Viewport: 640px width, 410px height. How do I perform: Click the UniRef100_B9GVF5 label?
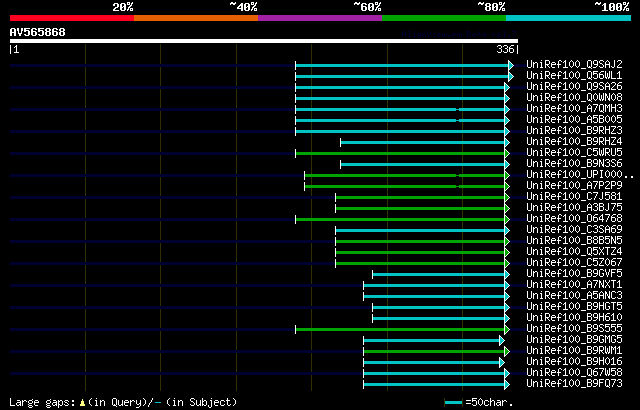(574, 274)
